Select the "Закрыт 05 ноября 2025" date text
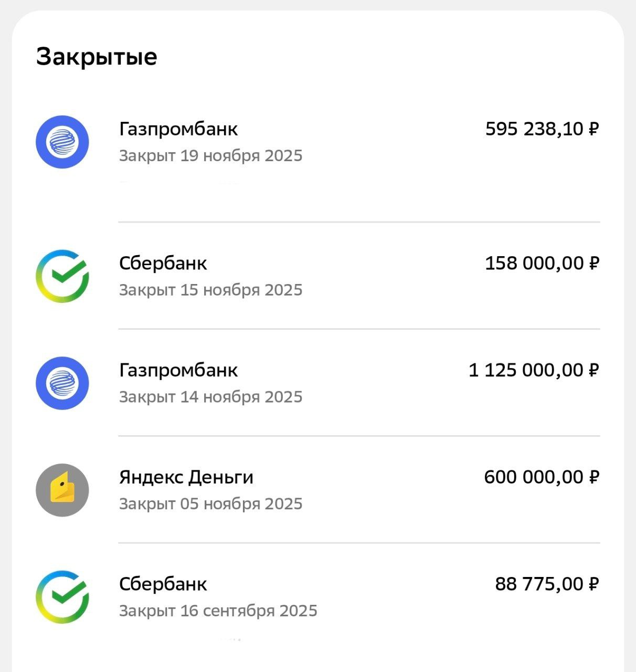Screen dimensions: 636x672 point(210,504)
